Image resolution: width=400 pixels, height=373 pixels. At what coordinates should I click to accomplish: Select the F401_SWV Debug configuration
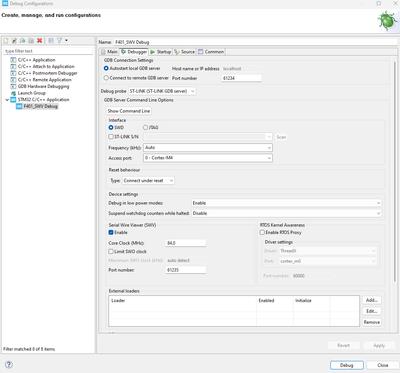click(40, 106)
